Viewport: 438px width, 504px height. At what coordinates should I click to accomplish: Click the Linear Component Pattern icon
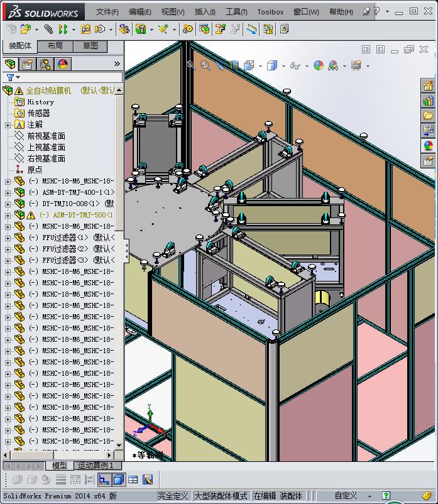[x=63, y=30]
